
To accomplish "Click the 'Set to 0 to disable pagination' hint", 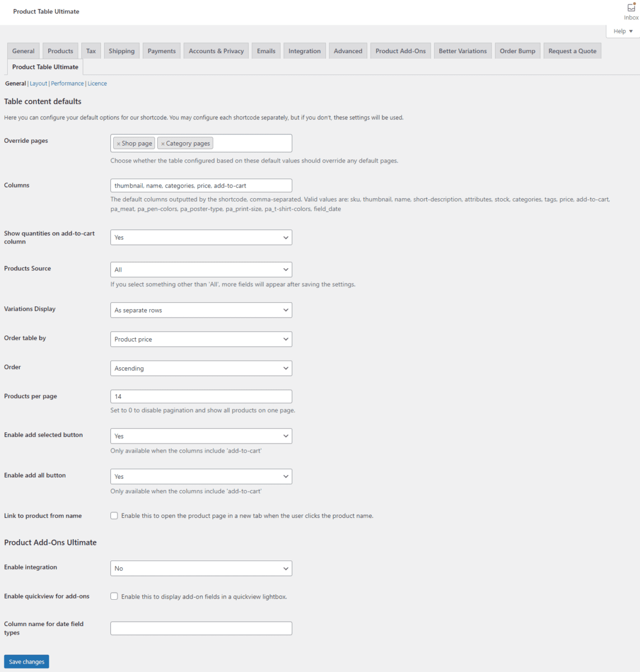I will 203,410.
